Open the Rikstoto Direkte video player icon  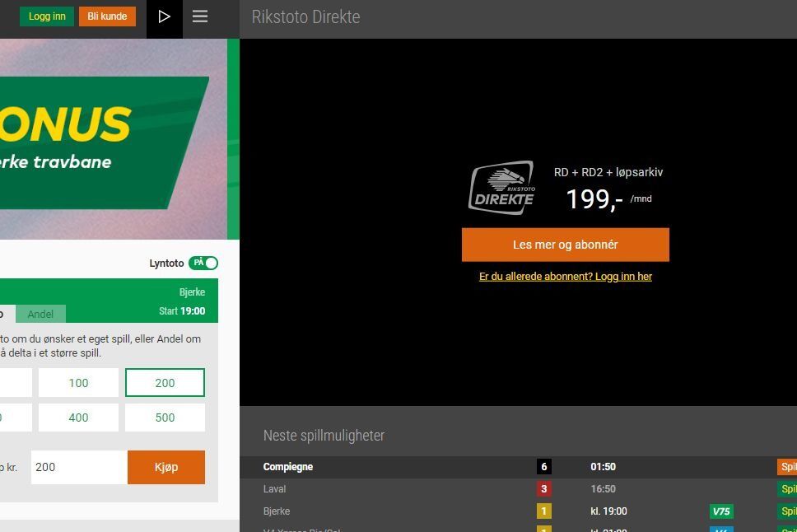click(164, 16)
